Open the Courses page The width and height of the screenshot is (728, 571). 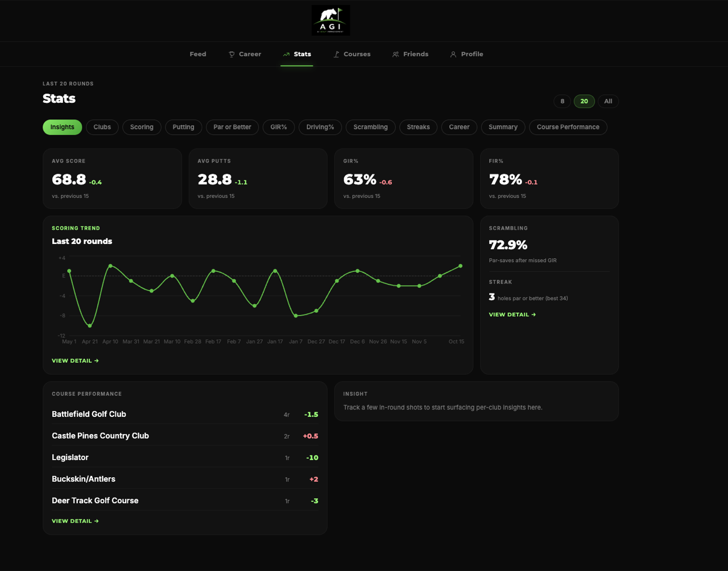(x=351, y=54)
